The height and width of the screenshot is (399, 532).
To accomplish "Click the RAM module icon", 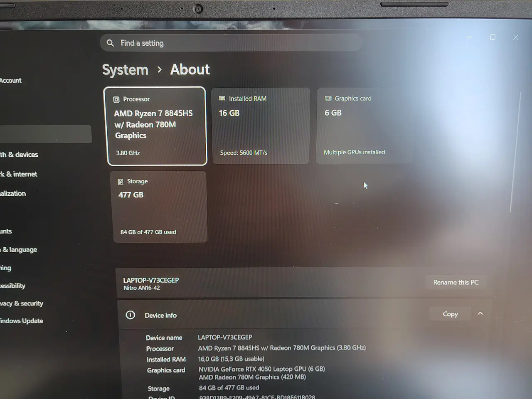I will (222, 99).
